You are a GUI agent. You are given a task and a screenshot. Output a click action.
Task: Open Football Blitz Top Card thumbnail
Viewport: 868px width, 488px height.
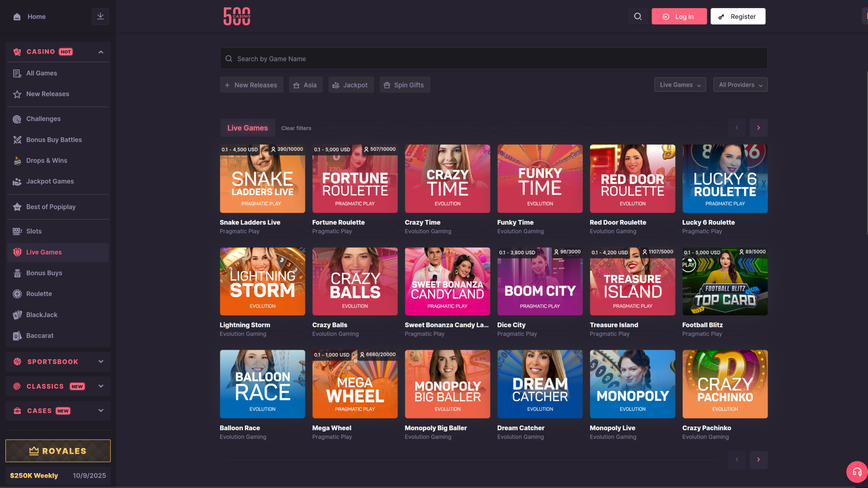725,281
